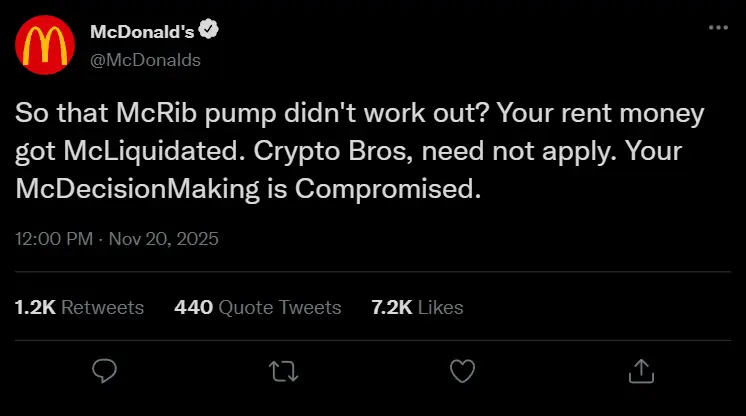This screenshot has width=746, height=416.
Task: View the 1.2K Retweets list
Action: (x=79, y=307)
